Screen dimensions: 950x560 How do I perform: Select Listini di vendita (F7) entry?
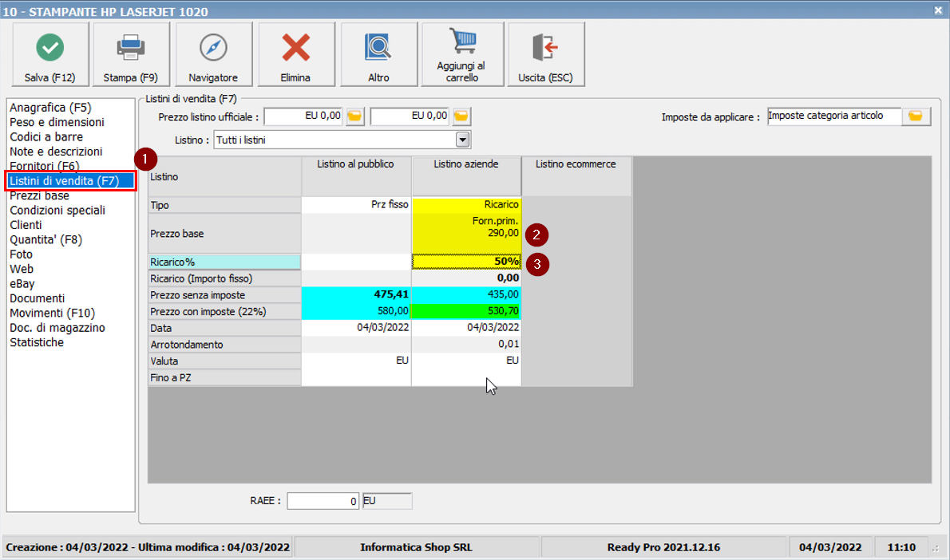point(70,181)
